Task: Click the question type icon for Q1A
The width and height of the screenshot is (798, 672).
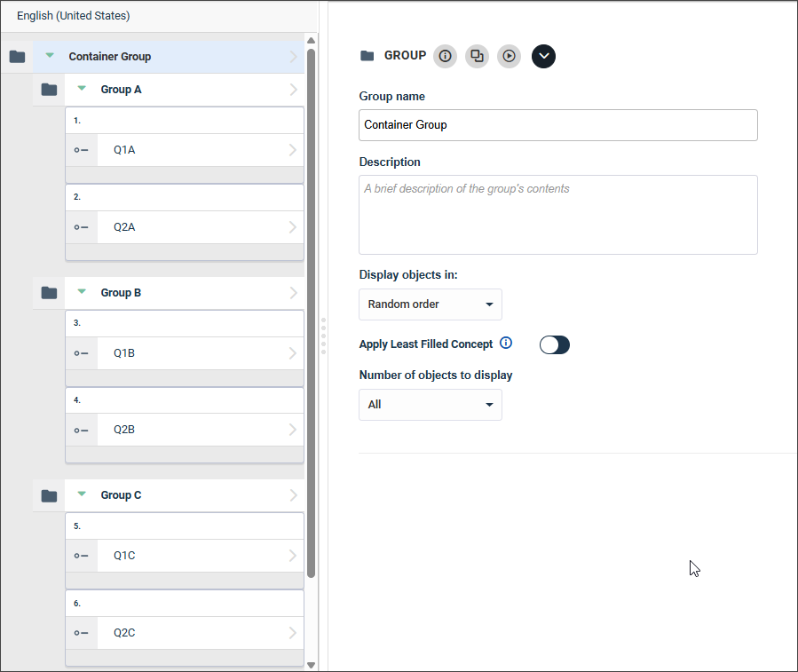Action: pyautogui.click(x=81, y=150)
